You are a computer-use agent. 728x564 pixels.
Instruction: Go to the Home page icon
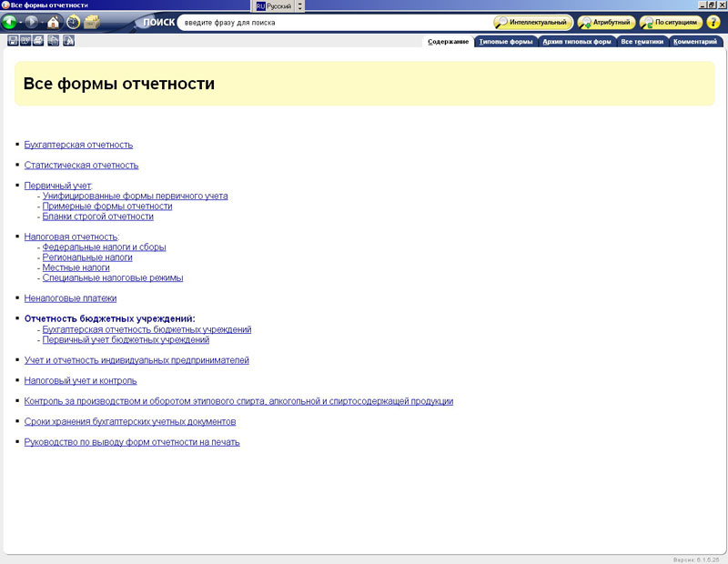click(x=53, y=22)
